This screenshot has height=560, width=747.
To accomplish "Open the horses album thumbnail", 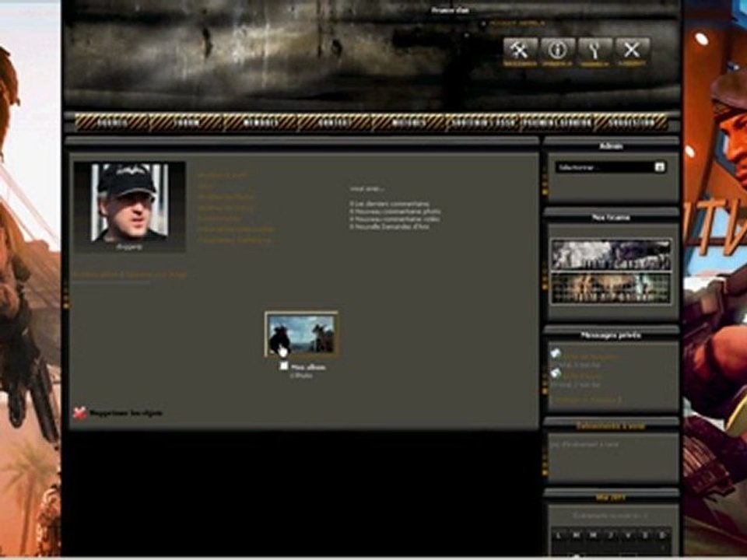I will coord(301,334).
